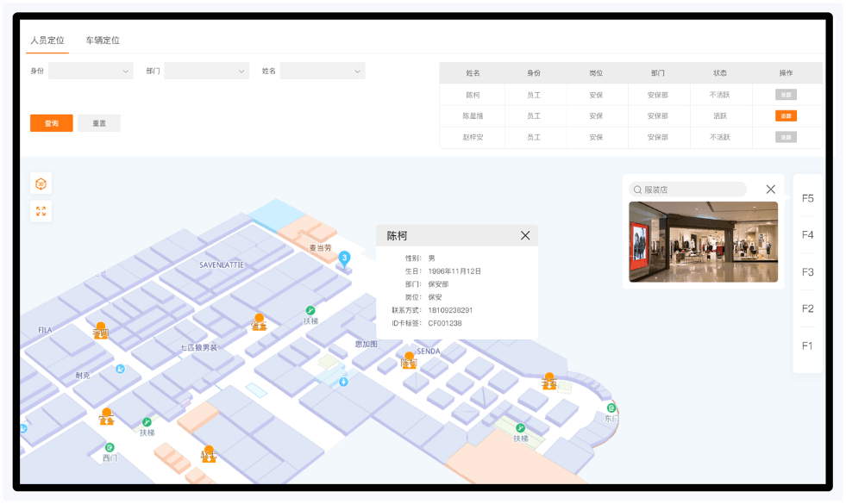The width and height of the screenshot is (846, 504).
Task: Click the SAVENLATTIE store label
Action: (222, 265)
